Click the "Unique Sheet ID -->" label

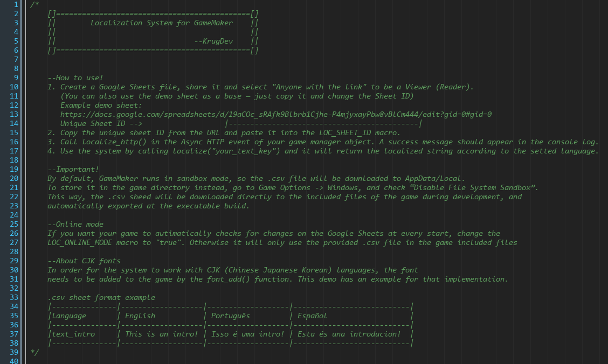point(101,124)
